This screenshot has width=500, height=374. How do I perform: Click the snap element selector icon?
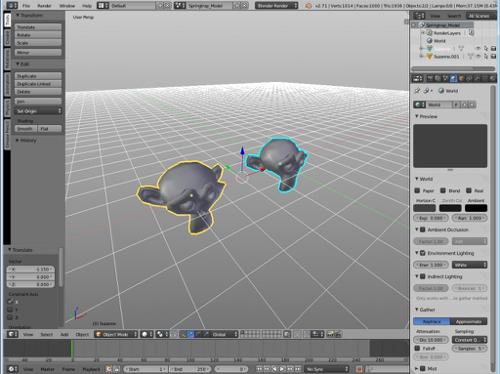click(317, 334)
